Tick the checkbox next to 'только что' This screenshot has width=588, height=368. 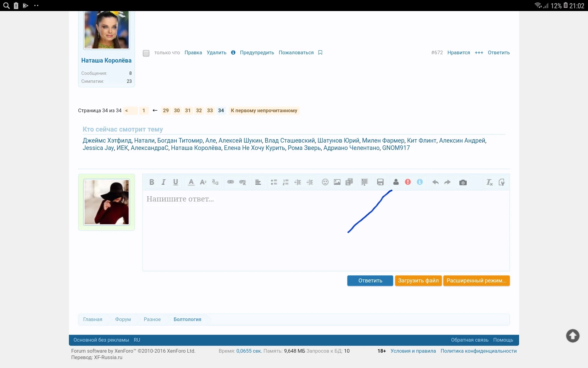146,53
